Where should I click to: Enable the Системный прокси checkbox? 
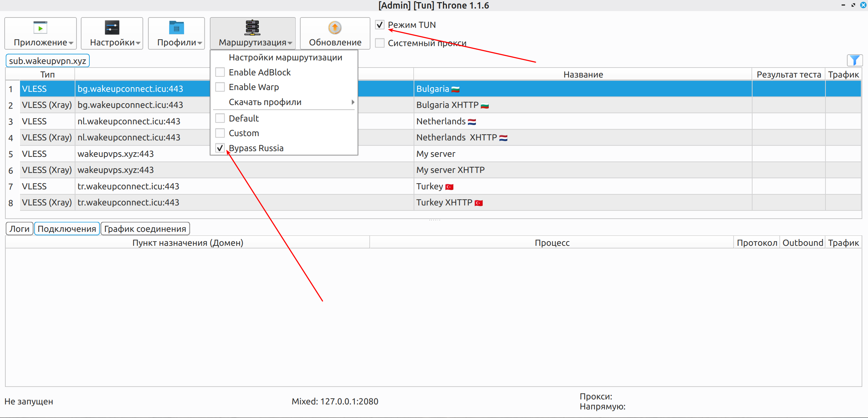click(x=380, y=43)
